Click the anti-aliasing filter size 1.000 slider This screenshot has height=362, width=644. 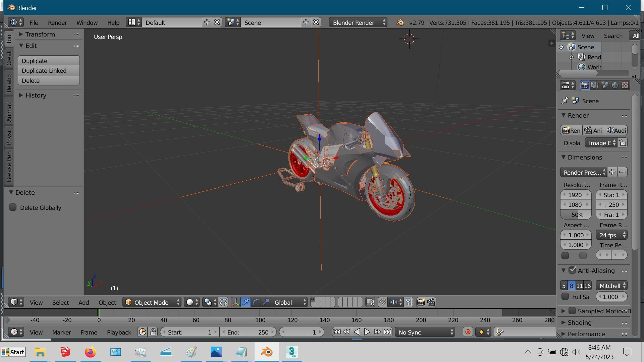point(611,297)
